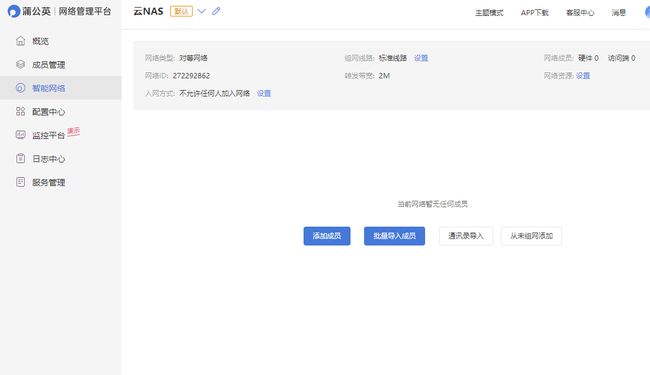The height and width of the screenshot is (375, 650).
Task: Click the 成员管理 layers icon
Action: click(20, 64)
